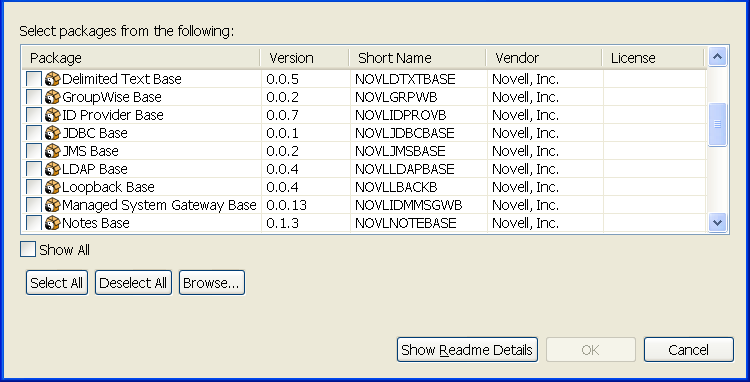Click short name NOVLLDAPBASE

(x=405, y=169)
